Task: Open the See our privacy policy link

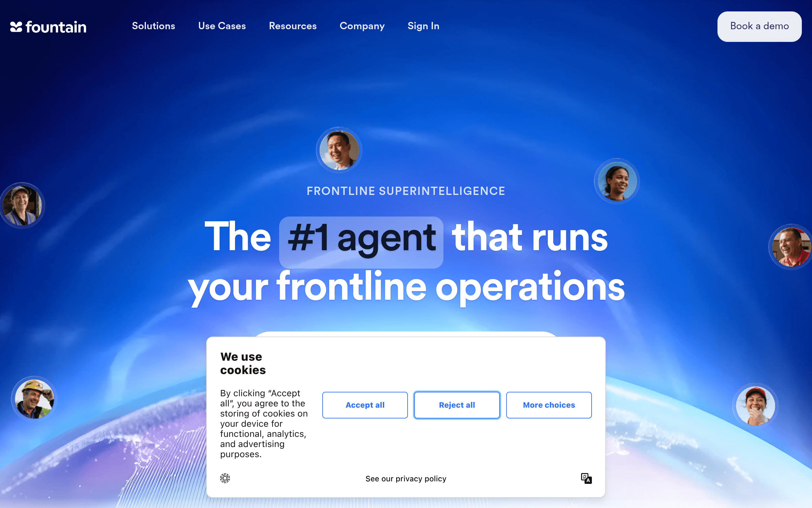Action: tap(406, 478)
